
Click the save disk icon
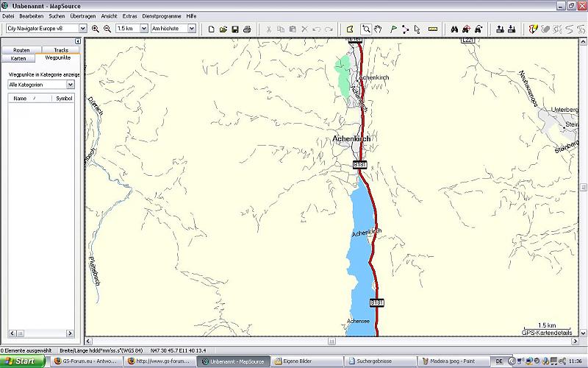click(235, 29)
